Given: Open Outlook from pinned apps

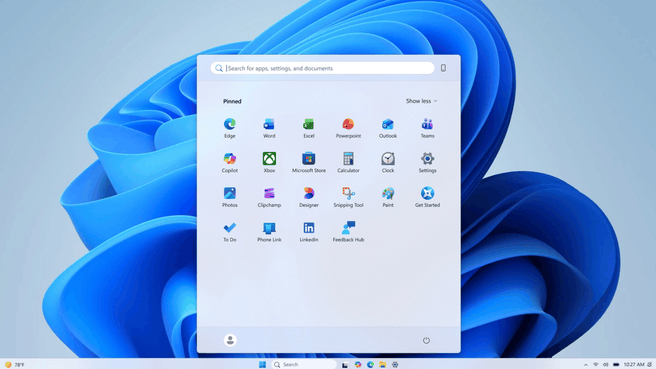Looking at the screenshot, I should click(x=388, y=128).
